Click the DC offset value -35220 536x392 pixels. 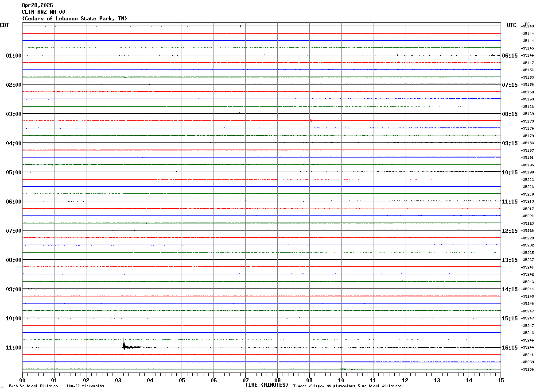click(x=527, y=216)
